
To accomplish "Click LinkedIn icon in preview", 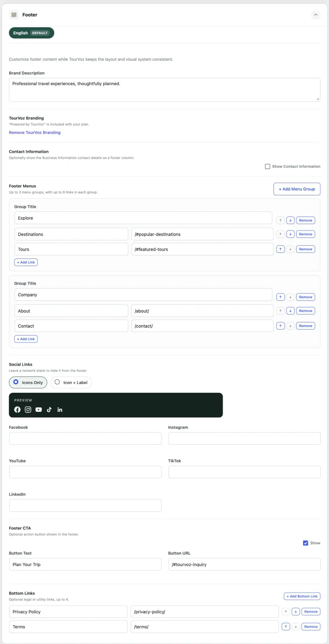I will (60, 409).
